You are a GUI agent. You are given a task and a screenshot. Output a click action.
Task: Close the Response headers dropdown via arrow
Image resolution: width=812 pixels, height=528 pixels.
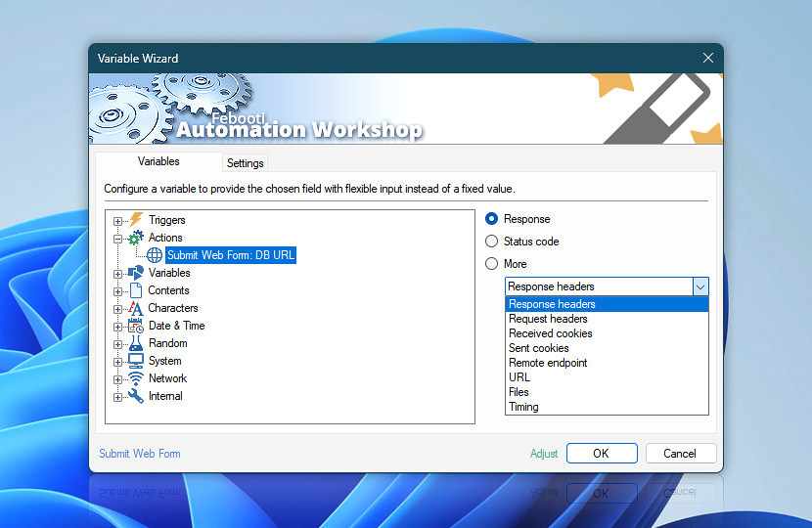(x=700, y=286)
